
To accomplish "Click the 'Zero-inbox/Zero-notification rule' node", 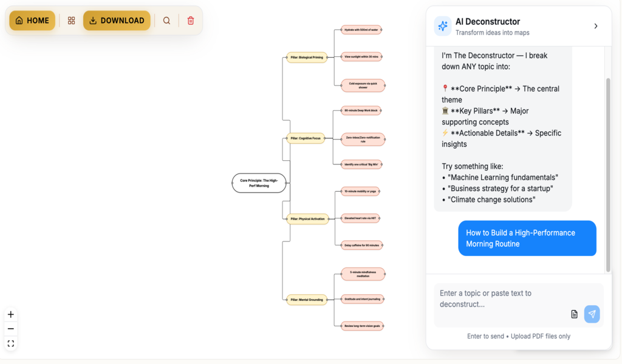I will [x=363, y=139].
